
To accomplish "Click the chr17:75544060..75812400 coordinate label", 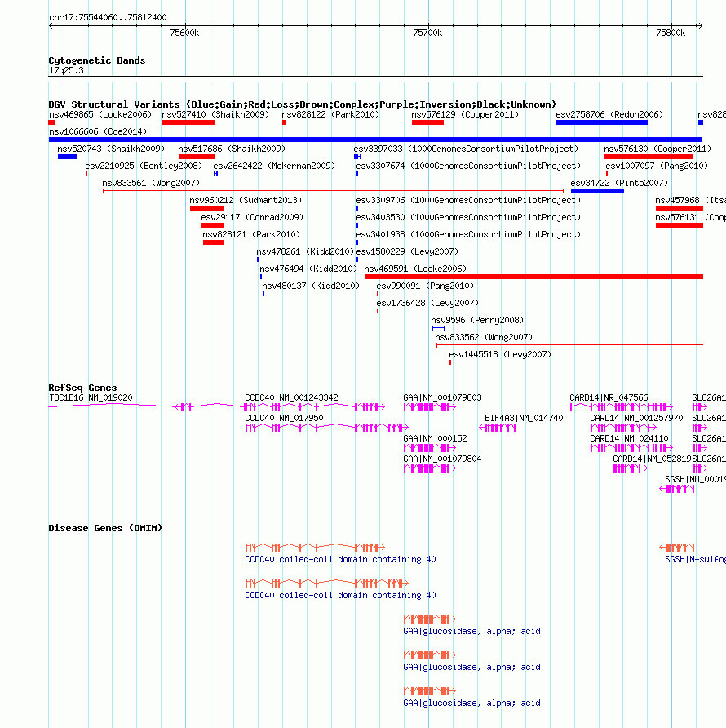I will tap(108, 18).
